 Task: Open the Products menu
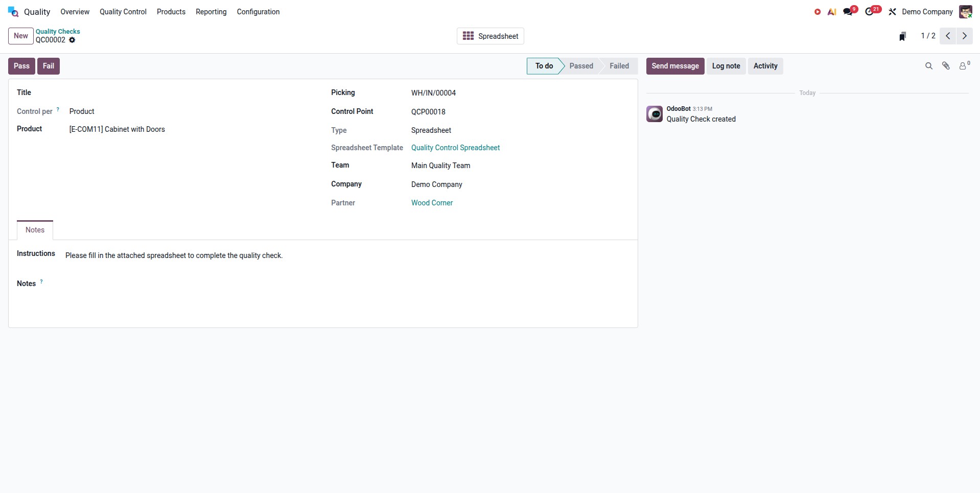pyautogui.click(x=171, y=12)
